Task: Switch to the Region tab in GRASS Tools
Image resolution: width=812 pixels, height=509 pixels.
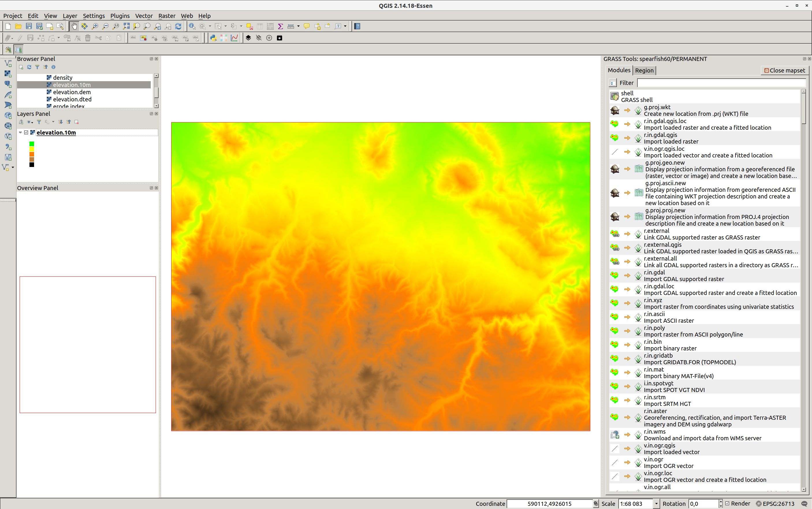Action: point(644,70)
